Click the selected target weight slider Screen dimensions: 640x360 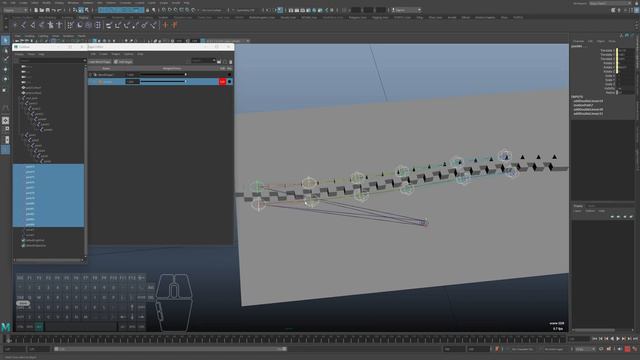click(x=163, y=82)
